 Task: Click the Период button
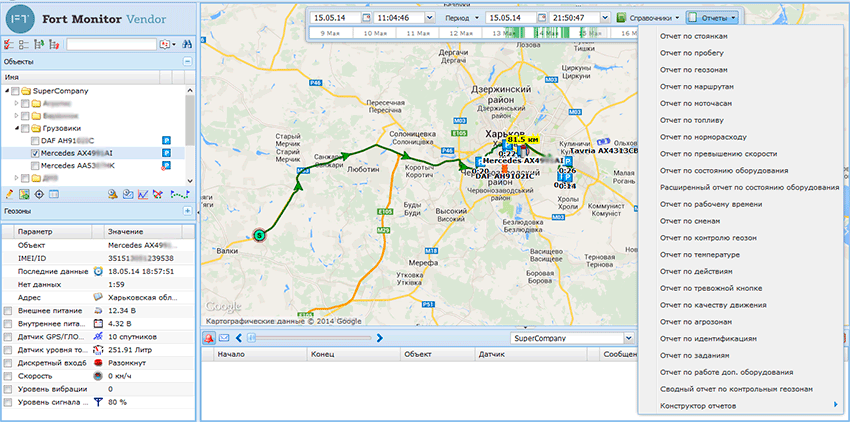tap(459, 18)
